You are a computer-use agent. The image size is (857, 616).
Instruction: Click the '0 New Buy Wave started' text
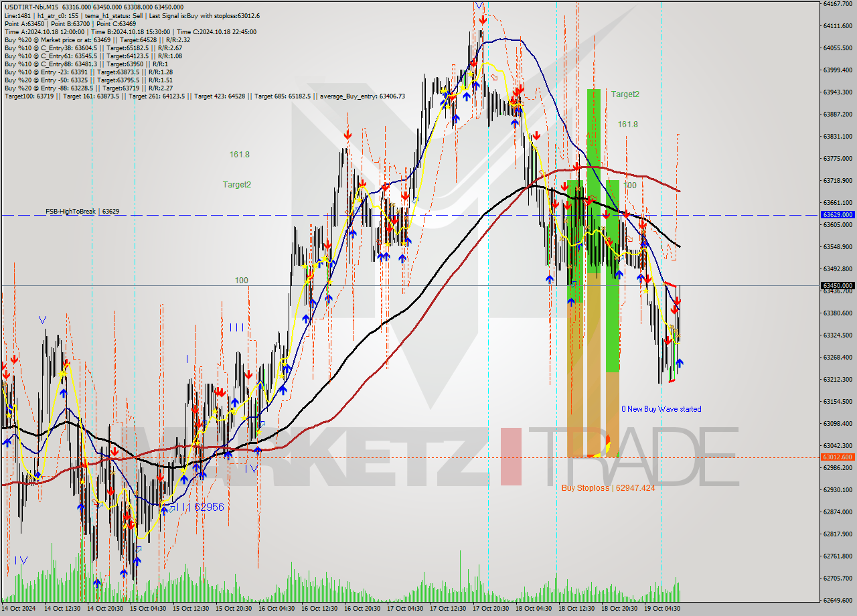coord(661,409)
